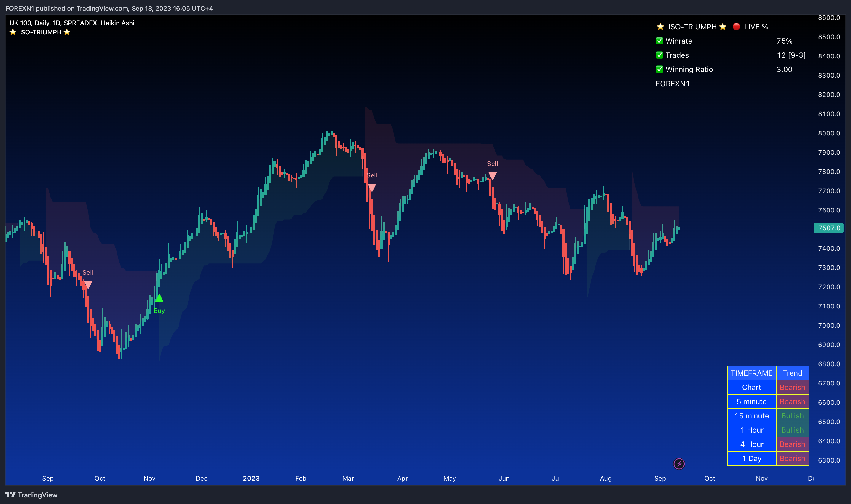Click the Sell arrow marker in March
Image resolution: width=851 pixels, height=504 pixels.
coord(372,188)
